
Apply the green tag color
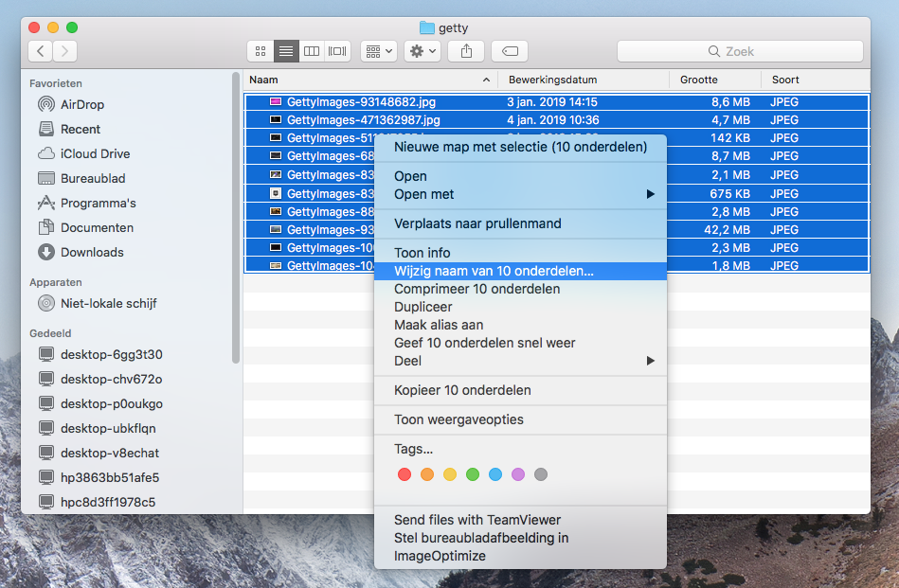(x=473, y=474)
